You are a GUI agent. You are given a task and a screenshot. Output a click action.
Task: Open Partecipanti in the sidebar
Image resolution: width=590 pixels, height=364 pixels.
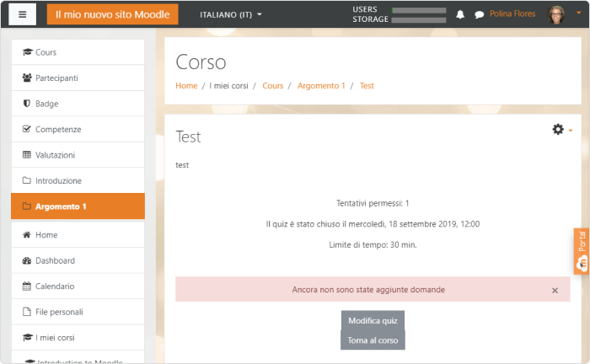coord(78,78)
